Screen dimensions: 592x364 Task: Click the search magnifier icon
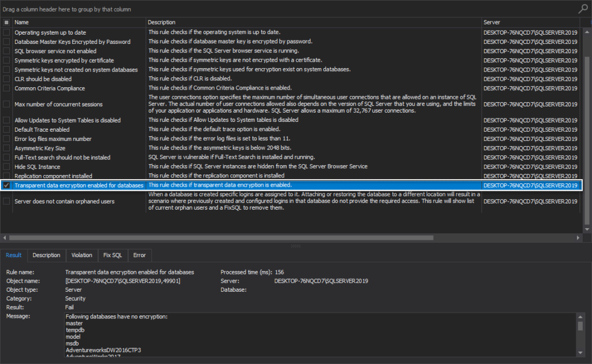pos(583,9)
